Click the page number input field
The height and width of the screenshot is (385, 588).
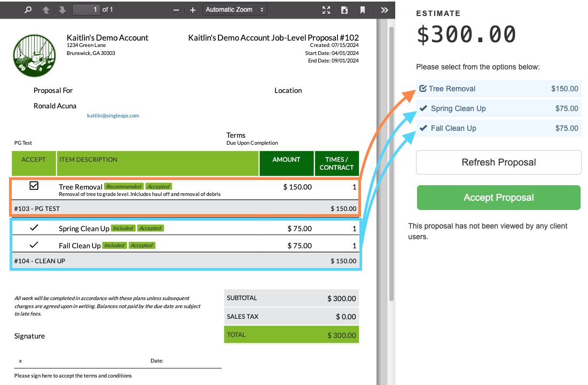tap(86, 10)
